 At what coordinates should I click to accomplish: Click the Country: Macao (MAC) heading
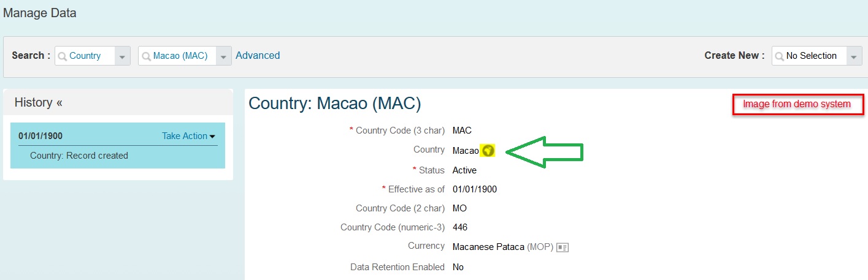click(335, 104)
